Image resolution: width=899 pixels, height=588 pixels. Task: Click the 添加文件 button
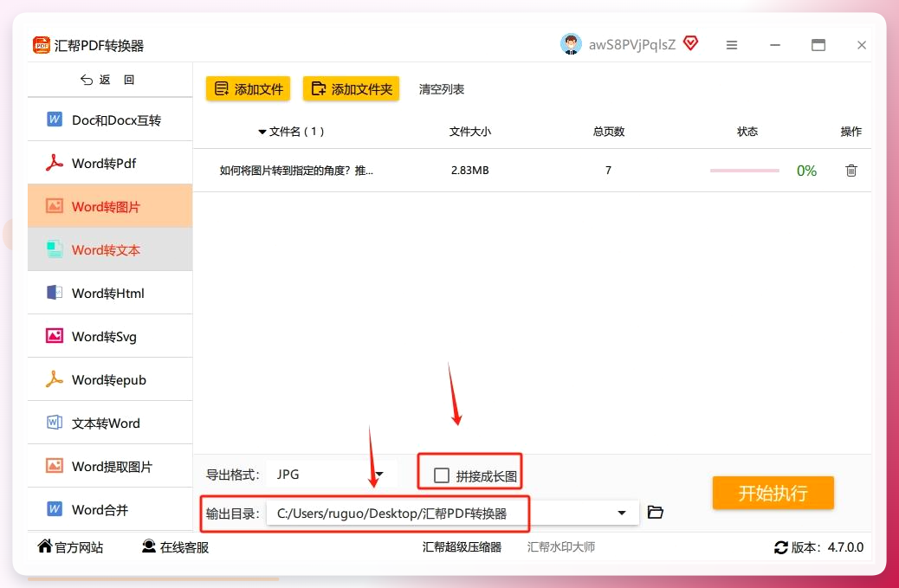click(x=248, y=89)
